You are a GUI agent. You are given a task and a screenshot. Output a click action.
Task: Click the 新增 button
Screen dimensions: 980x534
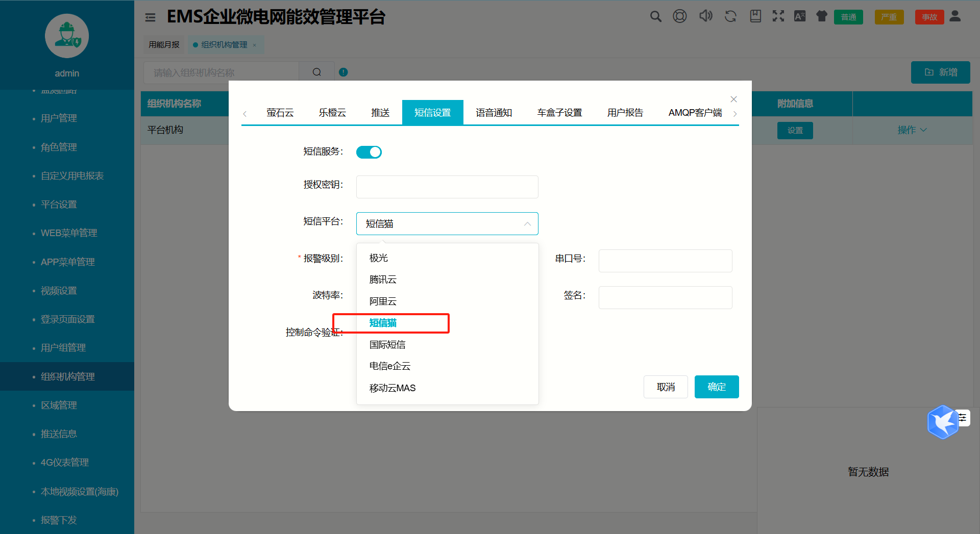tap(940, 72)
